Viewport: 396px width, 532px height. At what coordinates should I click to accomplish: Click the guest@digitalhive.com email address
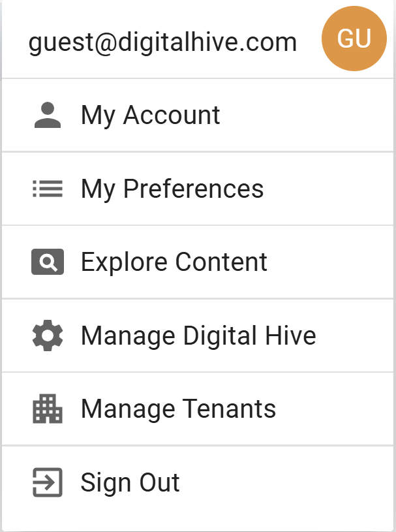click(x=162, y=42)
